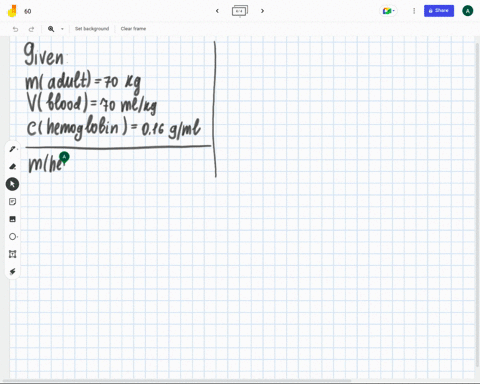
Task: Click the horizontal scrollbar at the bottom
Action: pos(177,380)
